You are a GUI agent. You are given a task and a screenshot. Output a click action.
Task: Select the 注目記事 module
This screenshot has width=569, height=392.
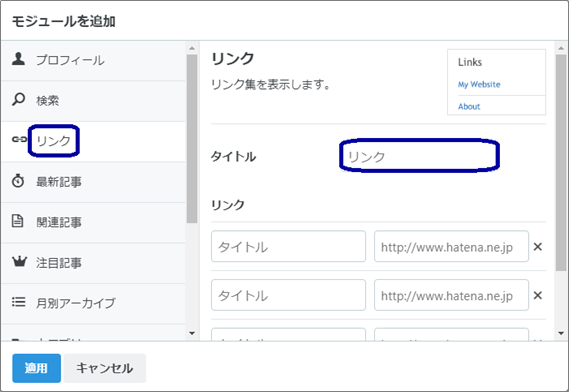[94, 264]
